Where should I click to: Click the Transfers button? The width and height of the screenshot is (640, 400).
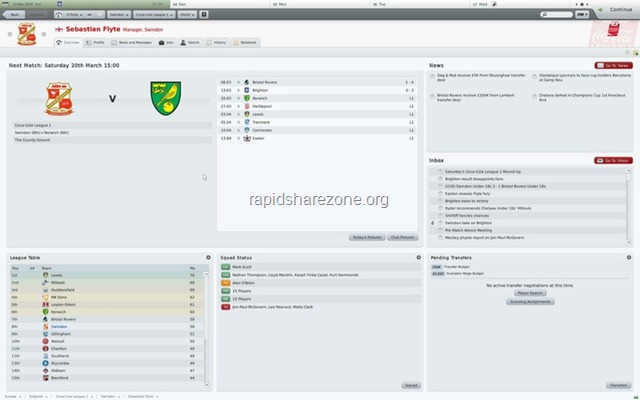click(618, 385)
